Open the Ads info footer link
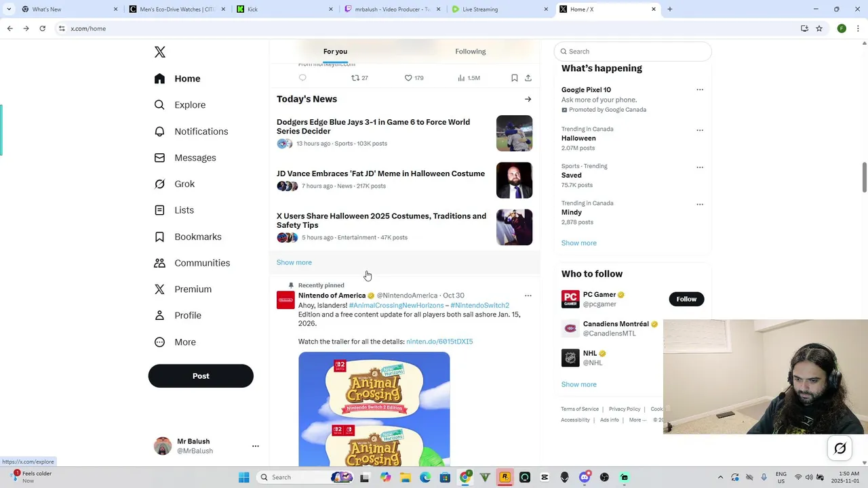868x488 pixels. 610,420
